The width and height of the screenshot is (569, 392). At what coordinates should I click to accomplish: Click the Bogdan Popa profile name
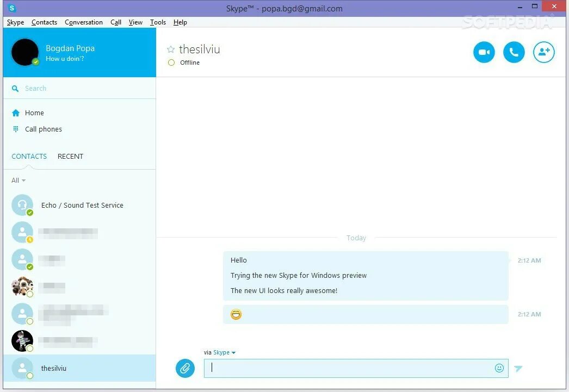click(70, 48)
